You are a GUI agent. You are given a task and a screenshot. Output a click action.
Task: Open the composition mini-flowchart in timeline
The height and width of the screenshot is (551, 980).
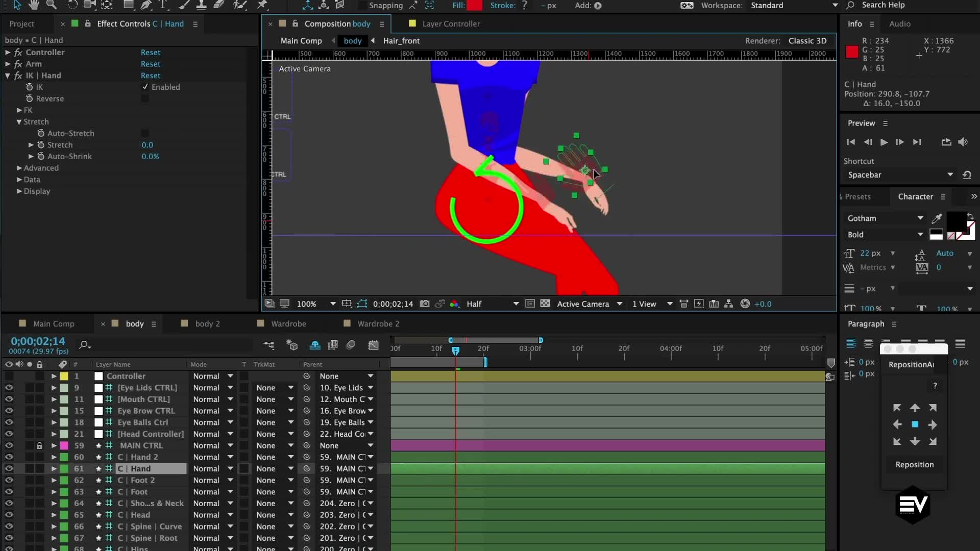point(268,345)
